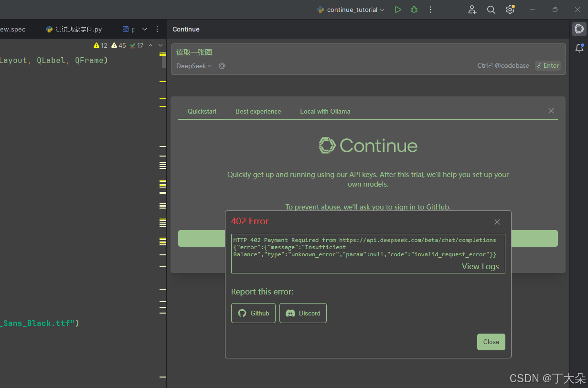Click the green GitHub sign-in bar
Screen dimensions: 588x388
tap(368, 238)
